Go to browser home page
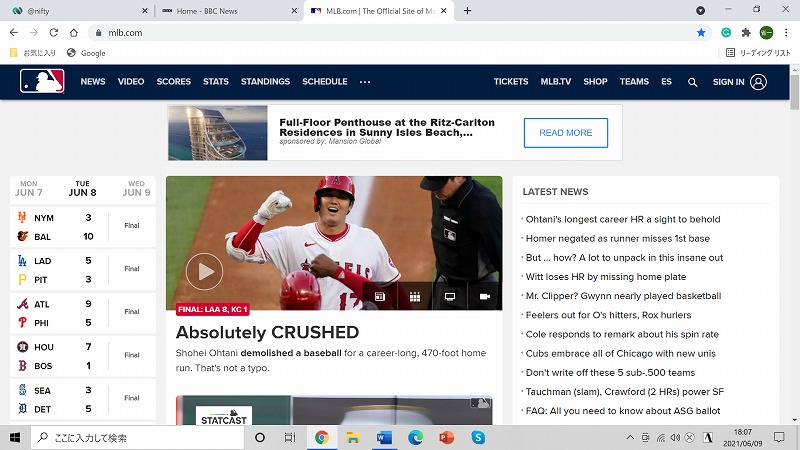 pos(73,33)
